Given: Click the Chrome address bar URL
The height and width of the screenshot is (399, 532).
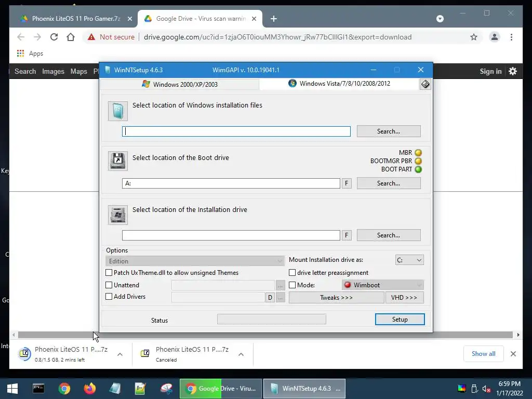Looking at the screenshot, I should (277, 37).
